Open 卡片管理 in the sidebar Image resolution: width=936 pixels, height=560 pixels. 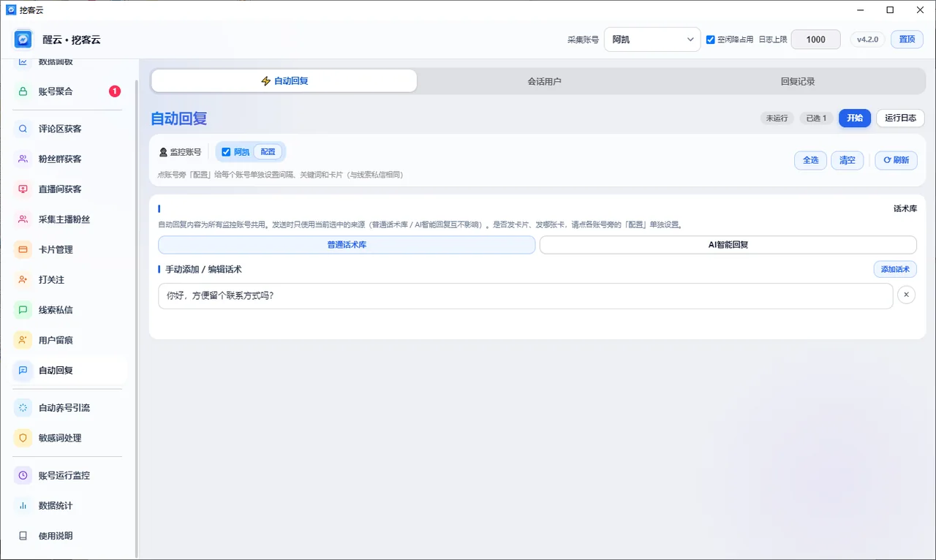point(69,250)
